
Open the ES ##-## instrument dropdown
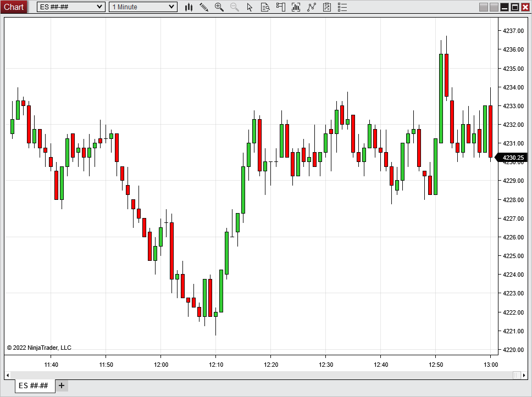pyautogui.click(x=71, y=7)
